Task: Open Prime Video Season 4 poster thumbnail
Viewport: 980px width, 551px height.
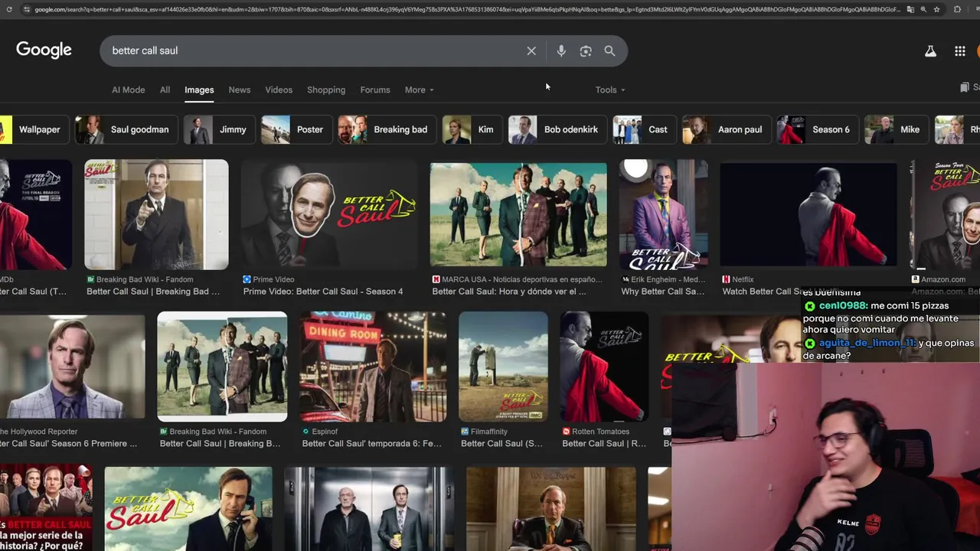Action: tap(330, 215)
